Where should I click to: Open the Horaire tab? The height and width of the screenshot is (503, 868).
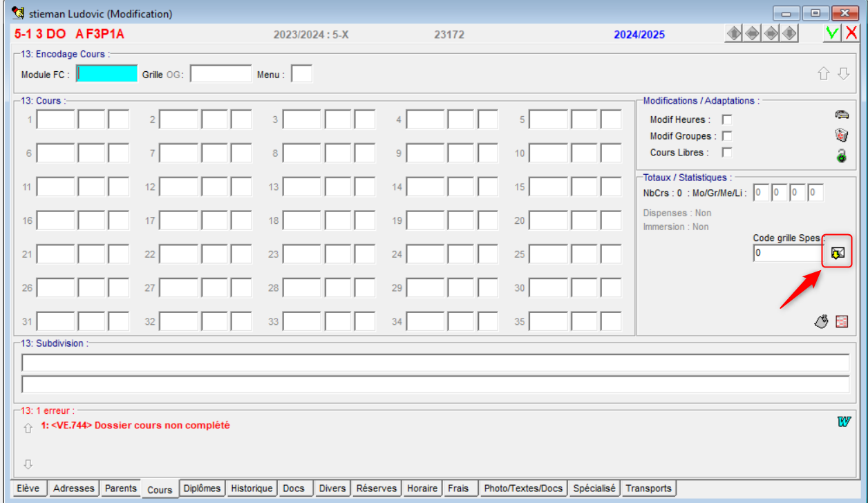(422, 488)
